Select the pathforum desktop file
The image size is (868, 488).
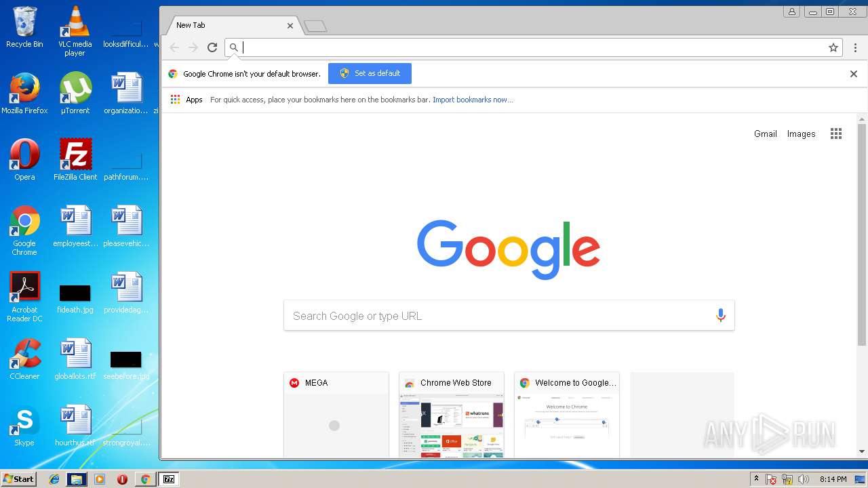126,165
